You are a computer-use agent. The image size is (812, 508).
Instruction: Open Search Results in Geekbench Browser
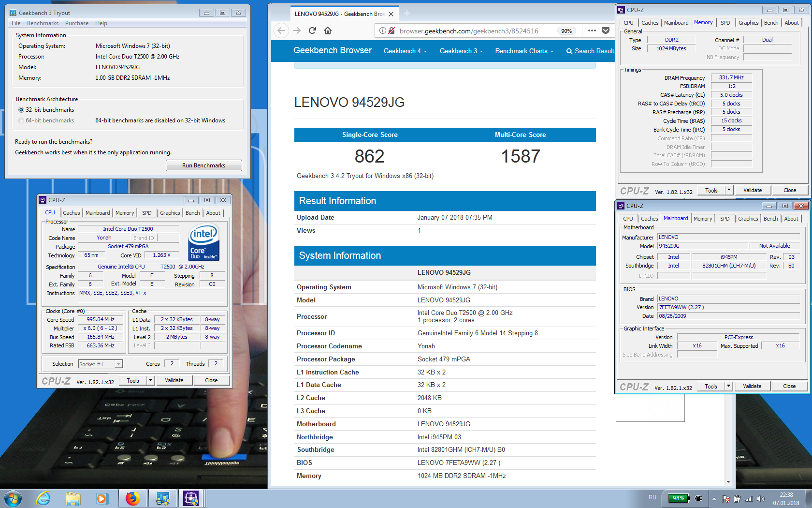point(590,51)
